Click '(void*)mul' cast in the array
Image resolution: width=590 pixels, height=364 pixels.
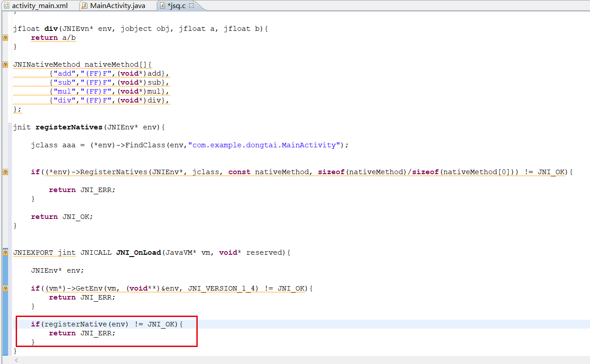coord(139,91)
